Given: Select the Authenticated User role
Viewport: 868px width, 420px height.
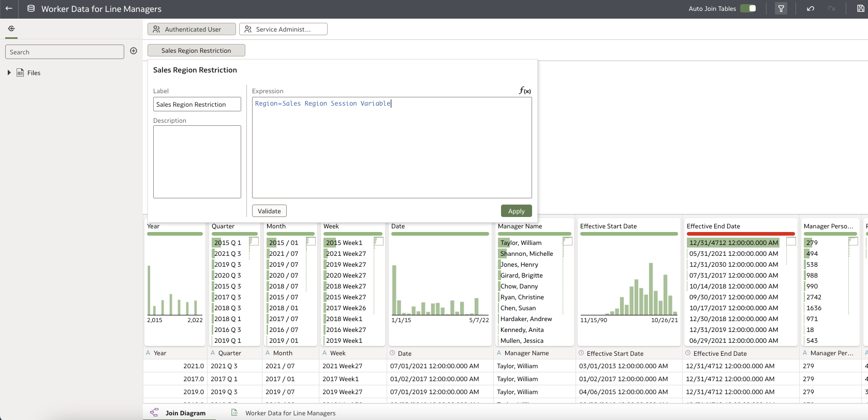Looking at the screenshot, I should coord(192,30).
